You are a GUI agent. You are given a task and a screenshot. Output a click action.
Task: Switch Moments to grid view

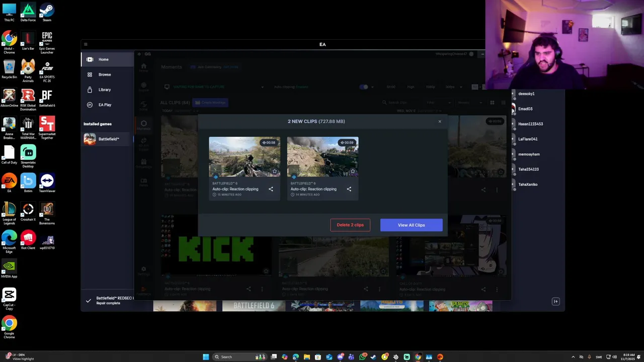point(492,103)
